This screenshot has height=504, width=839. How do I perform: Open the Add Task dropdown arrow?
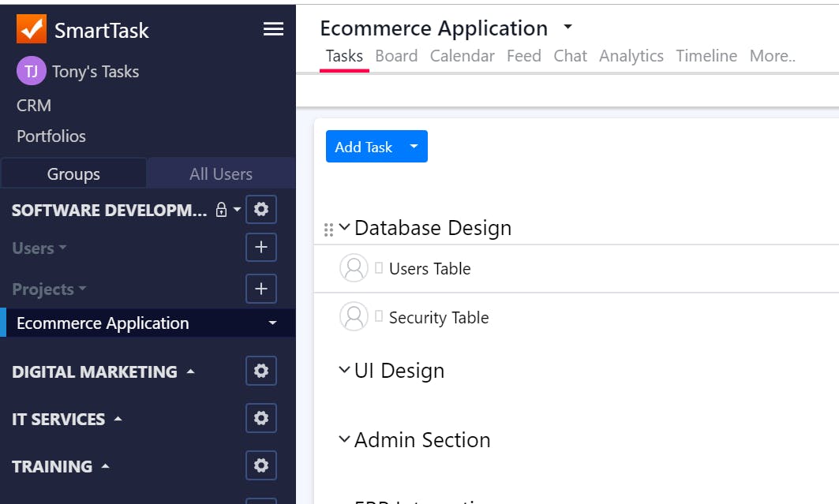[x=414, y=147]
